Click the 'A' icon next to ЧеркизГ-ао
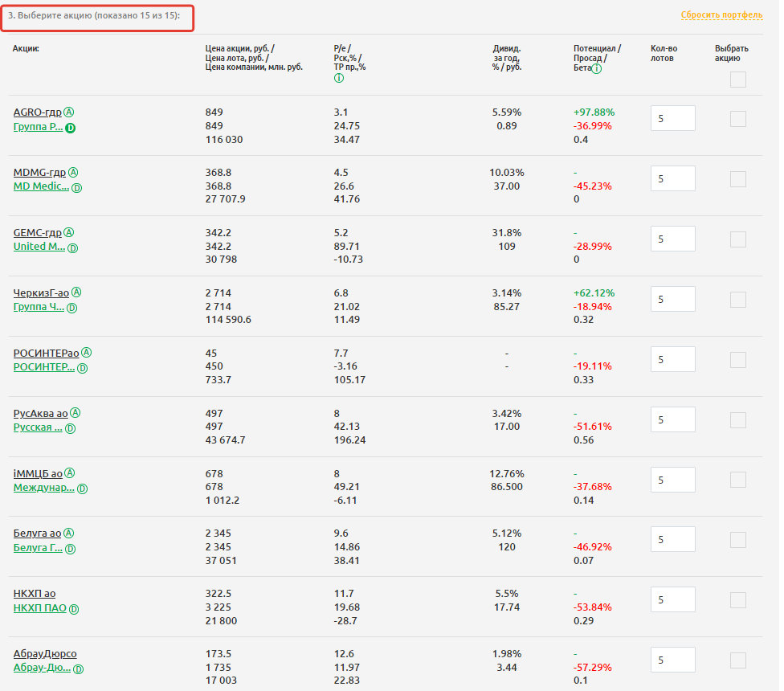 76,292
